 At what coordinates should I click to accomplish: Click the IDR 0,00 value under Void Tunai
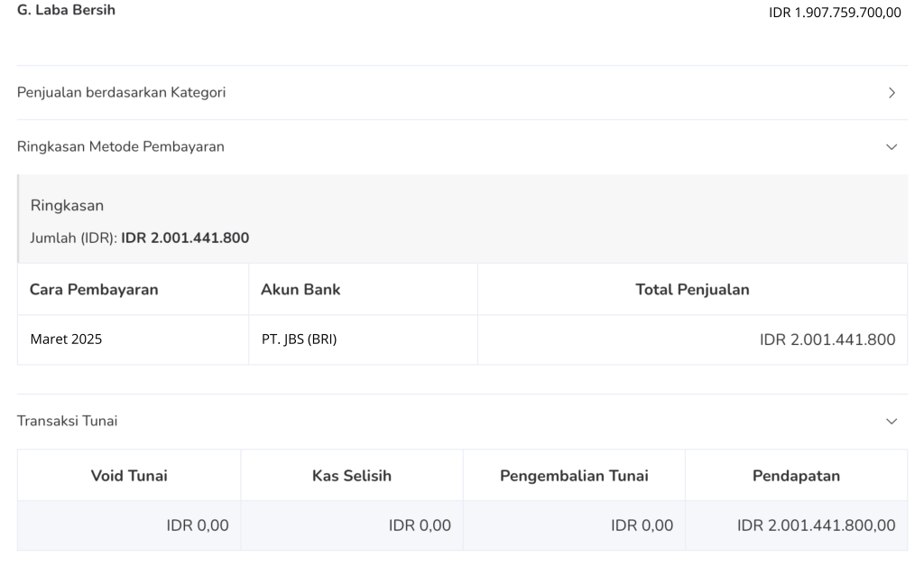[198, 526]
